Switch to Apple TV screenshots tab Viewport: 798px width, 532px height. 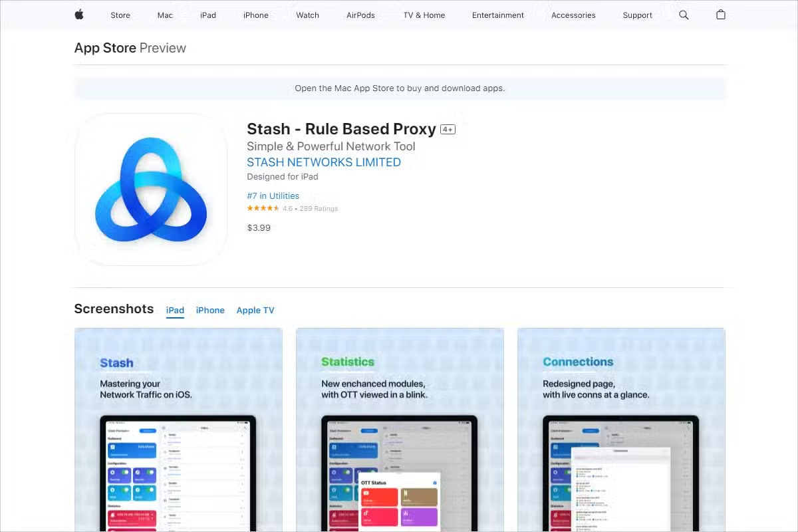(x=255, y=311)
